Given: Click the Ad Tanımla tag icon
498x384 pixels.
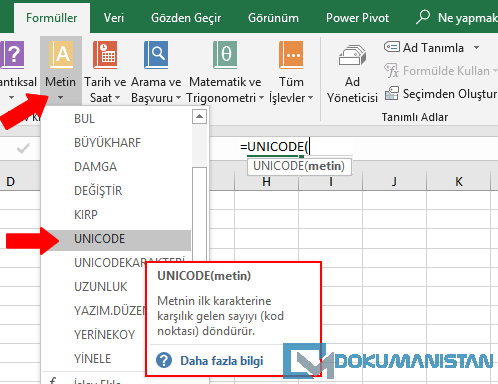Looking at the screenshot, I should 392,47.
